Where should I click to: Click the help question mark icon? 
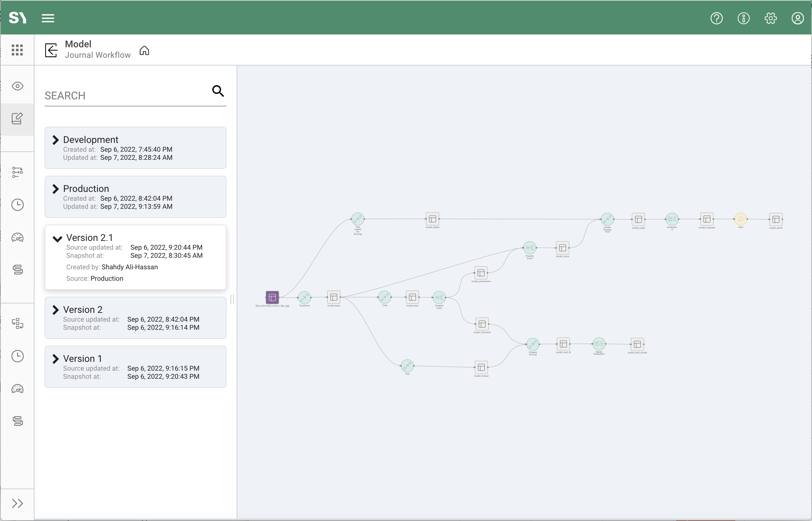(x=716, y=18)
